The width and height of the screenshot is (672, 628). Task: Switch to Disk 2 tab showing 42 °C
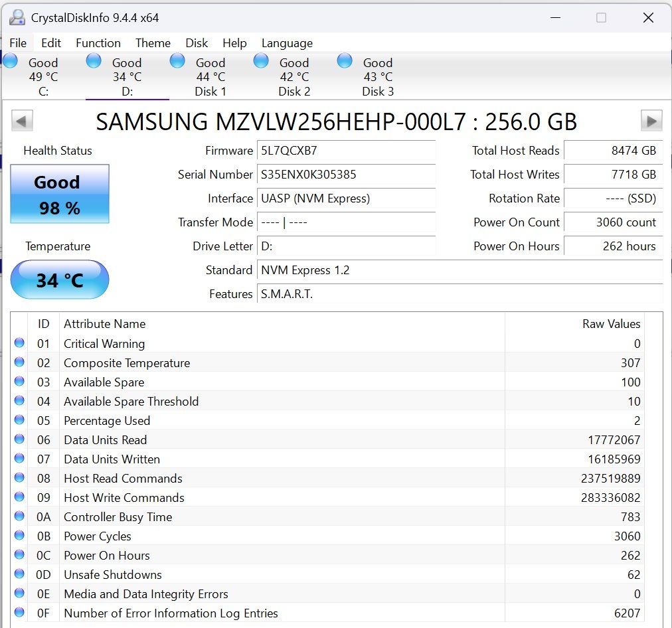294,76
